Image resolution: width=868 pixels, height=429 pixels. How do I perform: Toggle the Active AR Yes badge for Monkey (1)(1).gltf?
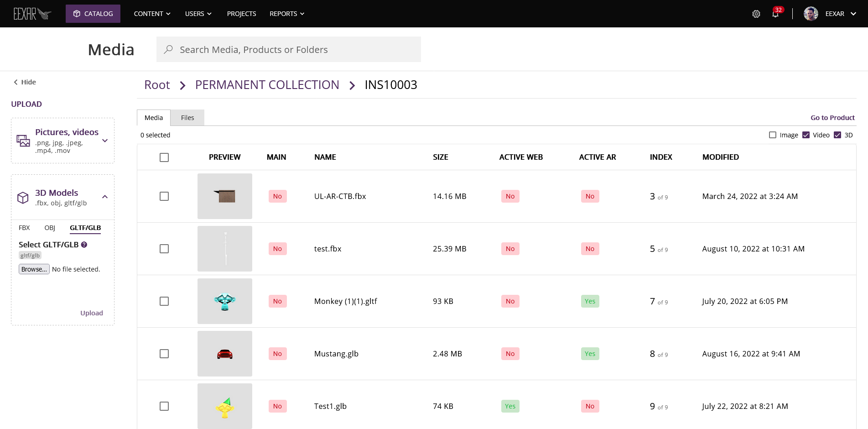pos(590,301)
